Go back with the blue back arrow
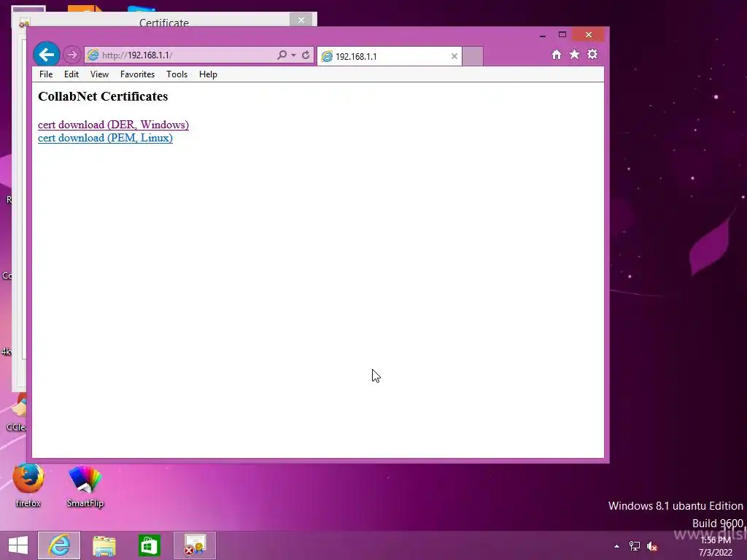747x560 pixels. click(47, 55)
